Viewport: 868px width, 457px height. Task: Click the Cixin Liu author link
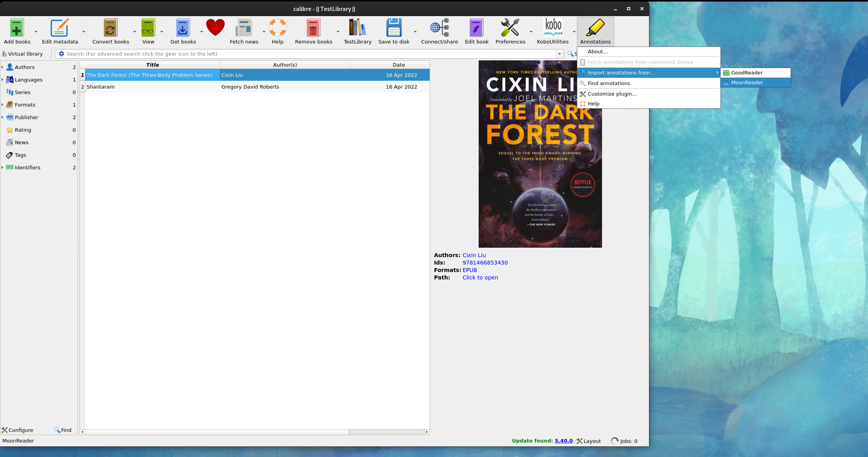[474, 255]
